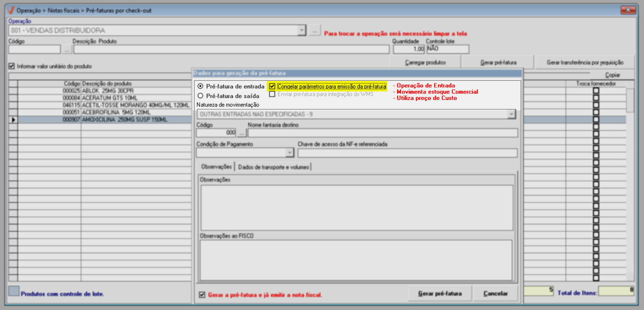Close the Pré-faturas por check-out window
The width and height of the screenshot is (644, 310).
628,10
